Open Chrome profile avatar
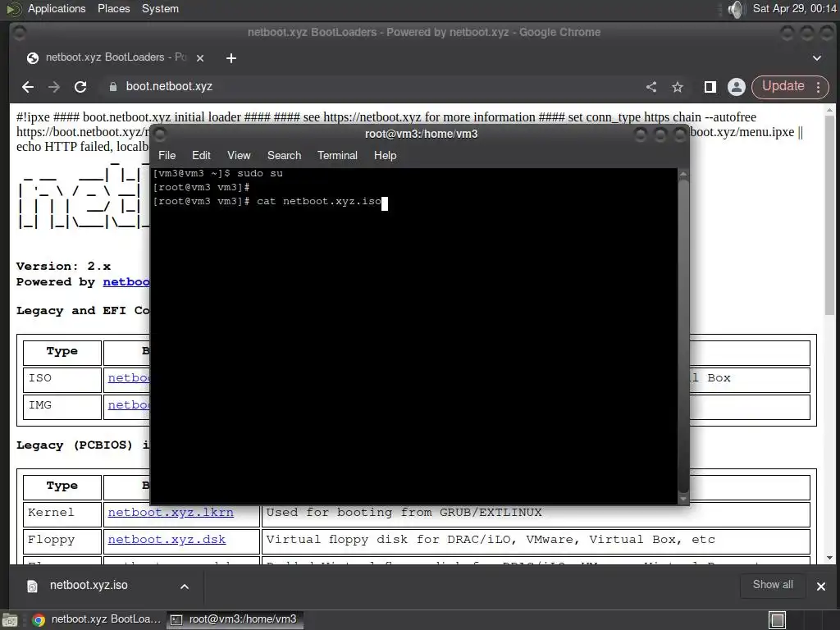 pos(737,87)
